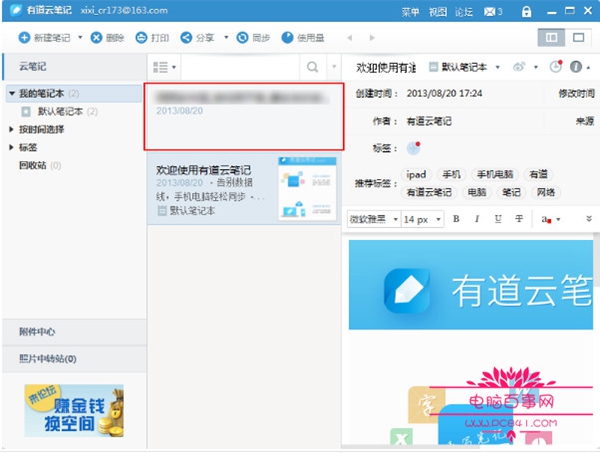
Task: Select the 欢迎使用有道云笔记 note in the list
Action: click(244, 189)
